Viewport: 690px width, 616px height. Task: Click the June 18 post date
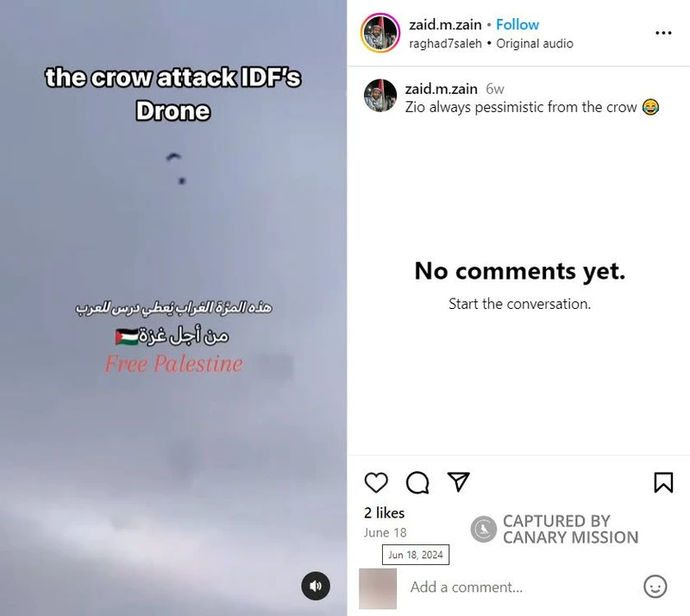click(385, 533)
